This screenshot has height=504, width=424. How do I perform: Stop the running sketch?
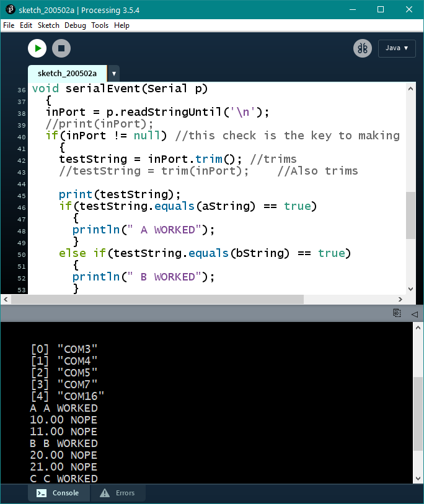61,48
